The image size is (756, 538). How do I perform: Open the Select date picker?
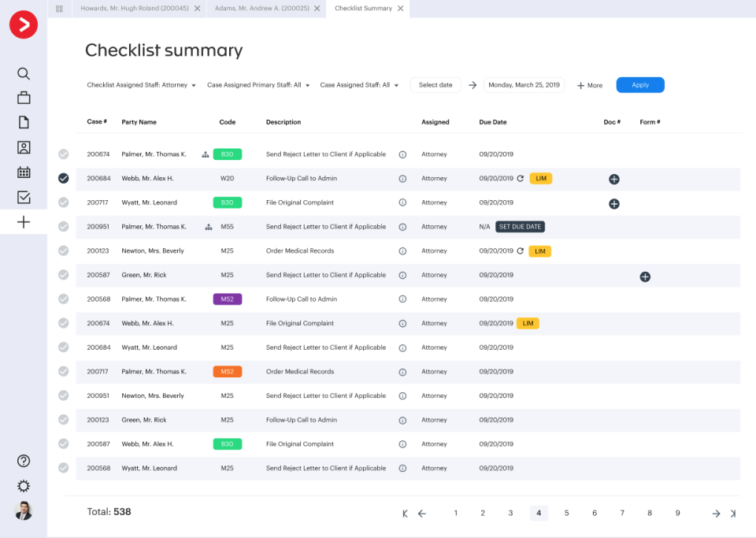[435, 84]
